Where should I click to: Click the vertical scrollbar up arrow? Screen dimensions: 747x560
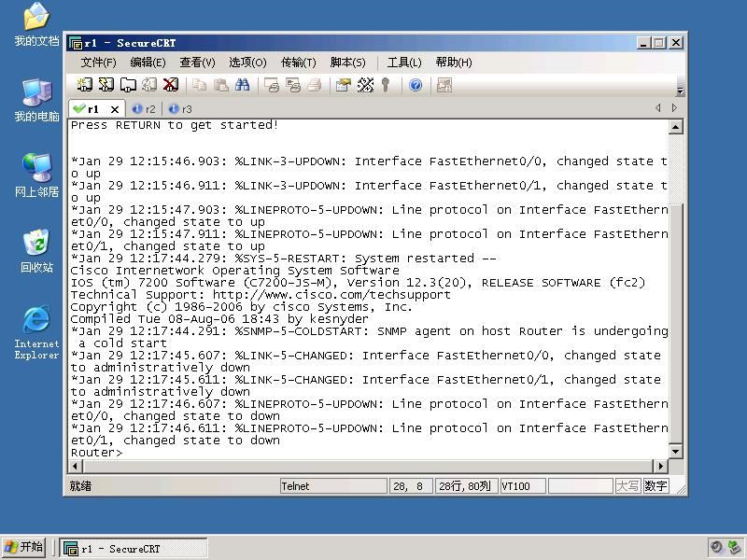(x=675, y=127)
